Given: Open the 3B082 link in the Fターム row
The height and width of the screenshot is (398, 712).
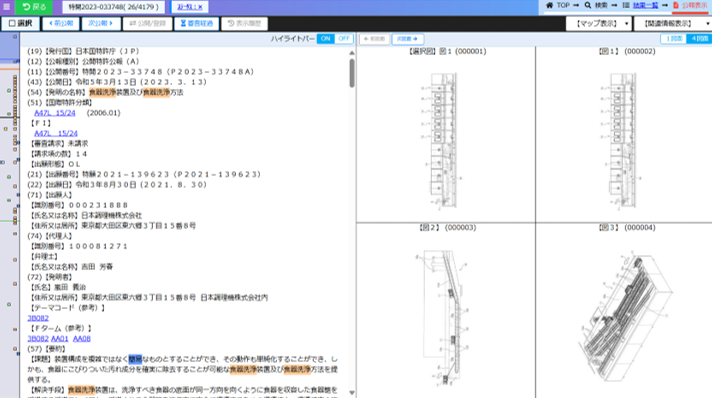Looking at the screenshot, I should coord(38,338).
